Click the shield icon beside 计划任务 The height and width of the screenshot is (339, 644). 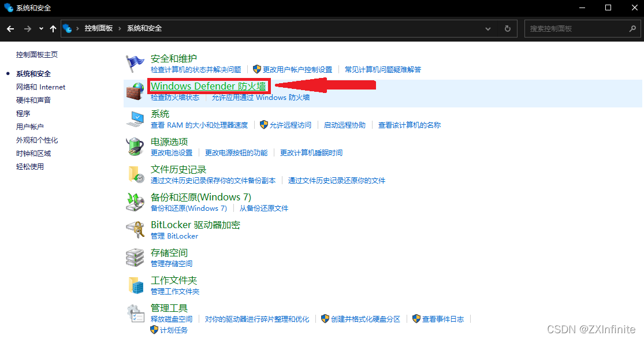coord(154,330)
